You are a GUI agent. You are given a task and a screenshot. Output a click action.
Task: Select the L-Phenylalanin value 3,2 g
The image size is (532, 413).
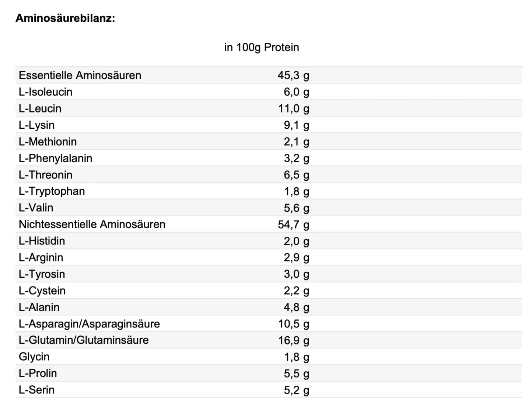click(296, 158)
